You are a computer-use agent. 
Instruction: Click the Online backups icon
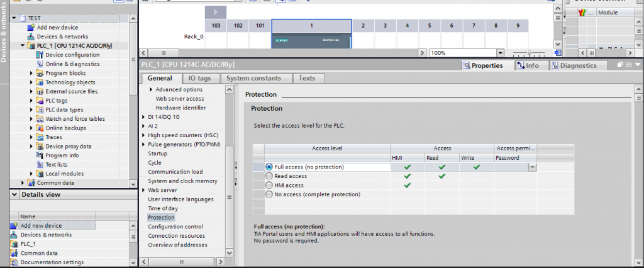pyautogui.click(x=40, y=128)
